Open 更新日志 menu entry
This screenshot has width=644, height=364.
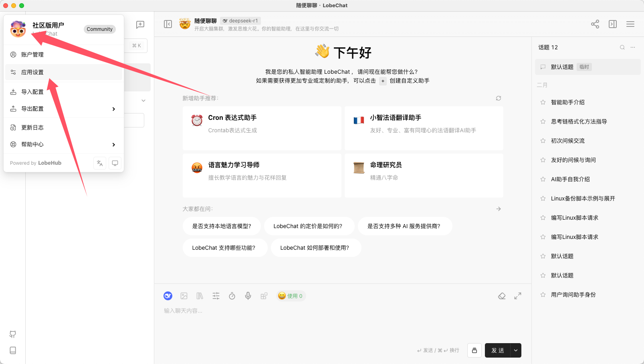click(x=64, y=127)
